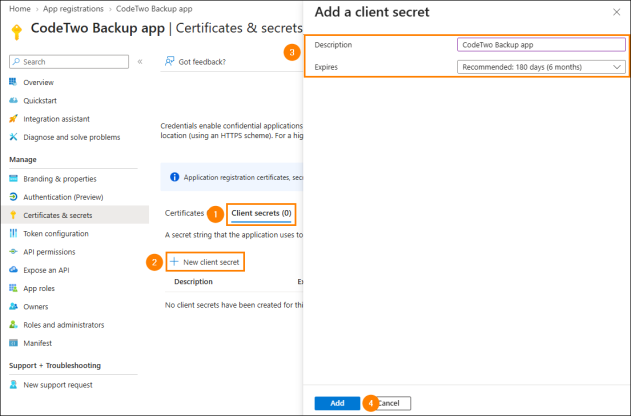
Task: Click the Branding & properties icon
Action: (x=13, y=178)
